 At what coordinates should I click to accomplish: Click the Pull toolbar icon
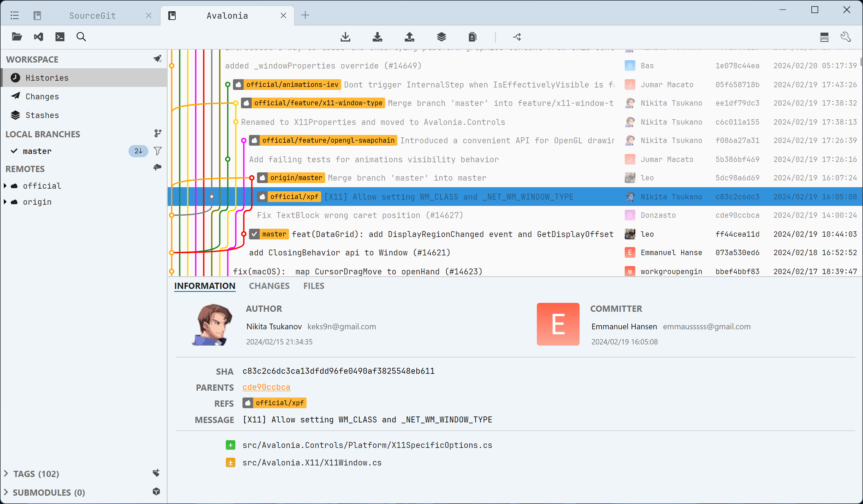click(x=377, y=37)
